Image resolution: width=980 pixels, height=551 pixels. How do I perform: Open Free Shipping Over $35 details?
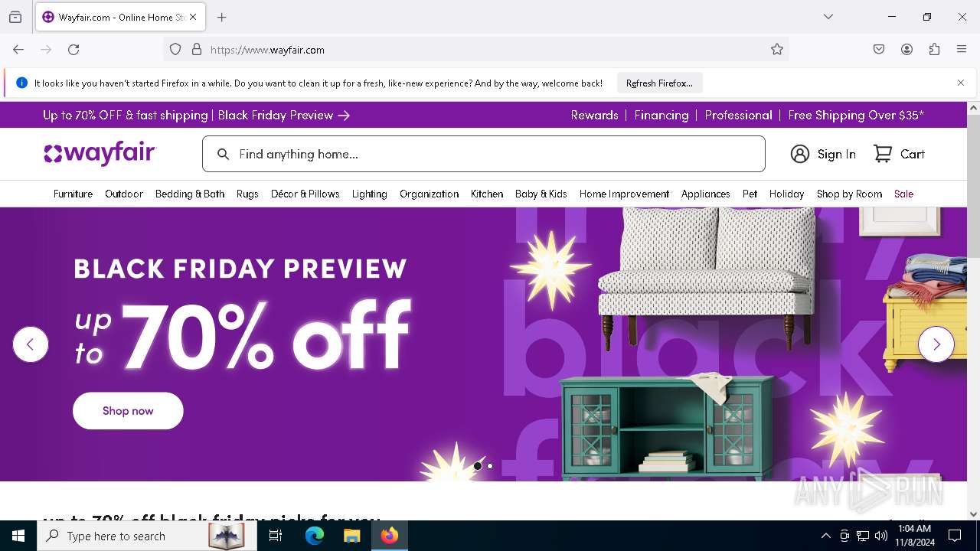(856, 116)
